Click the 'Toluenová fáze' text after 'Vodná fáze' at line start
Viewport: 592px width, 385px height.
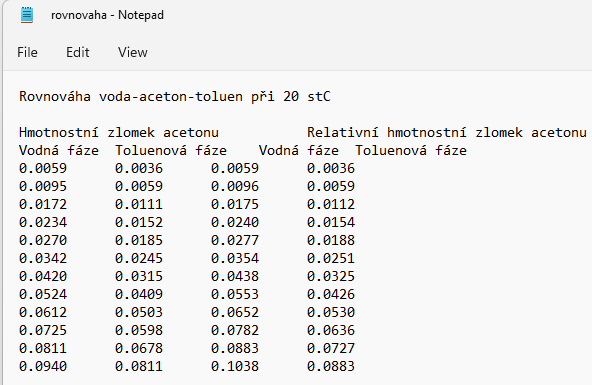coord(171,151)
